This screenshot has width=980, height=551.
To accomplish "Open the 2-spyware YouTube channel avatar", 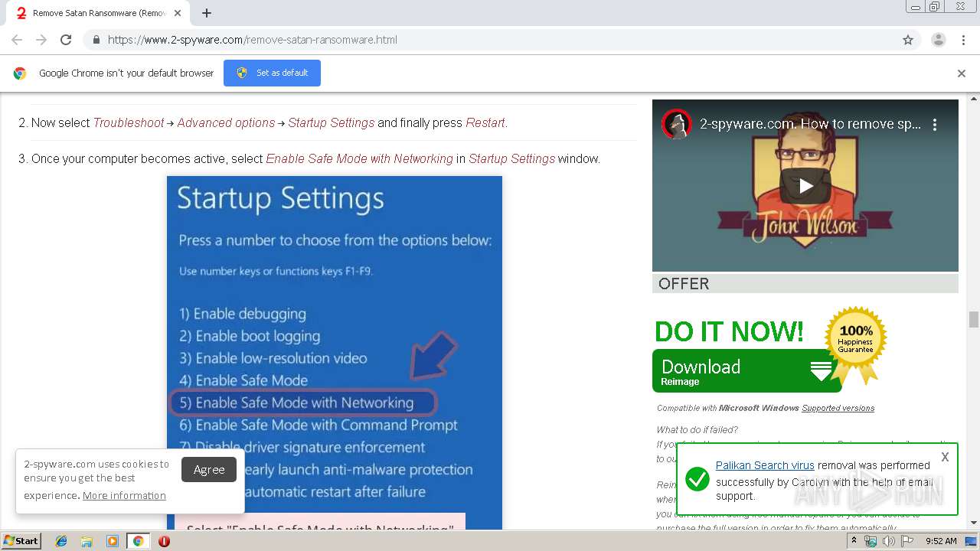I will click(677, 124).
